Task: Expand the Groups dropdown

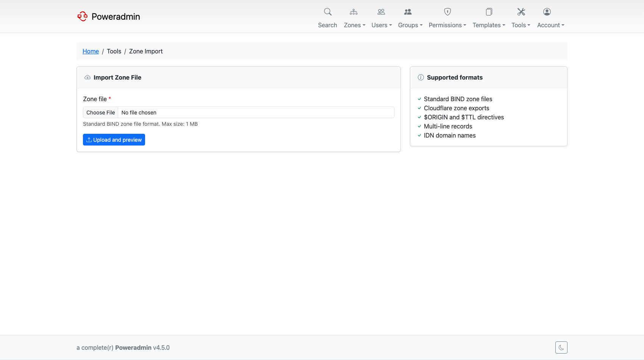Action: (410, 25)
